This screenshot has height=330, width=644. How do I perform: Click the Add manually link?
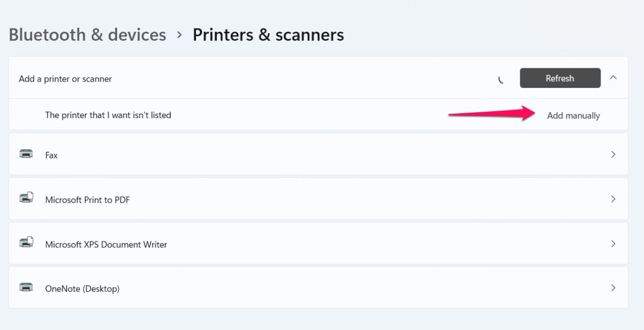pos(573,115)
